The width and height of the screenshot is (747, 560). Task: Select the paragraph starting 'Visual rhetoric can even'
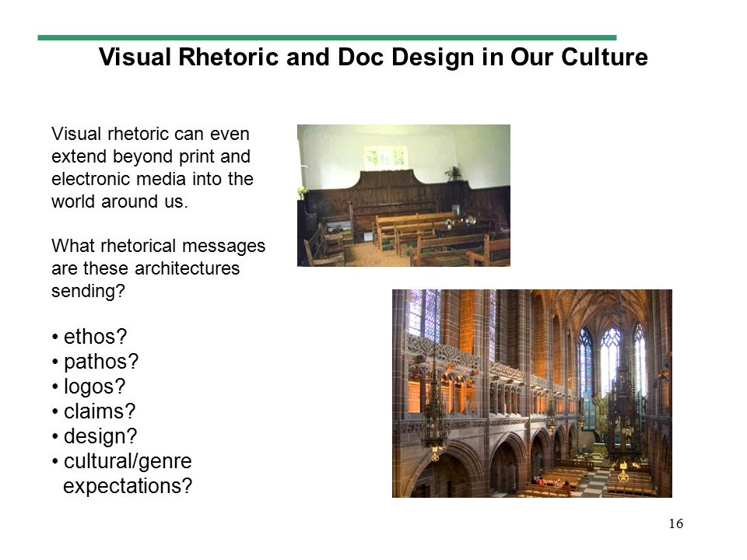(x=152, y=168)
